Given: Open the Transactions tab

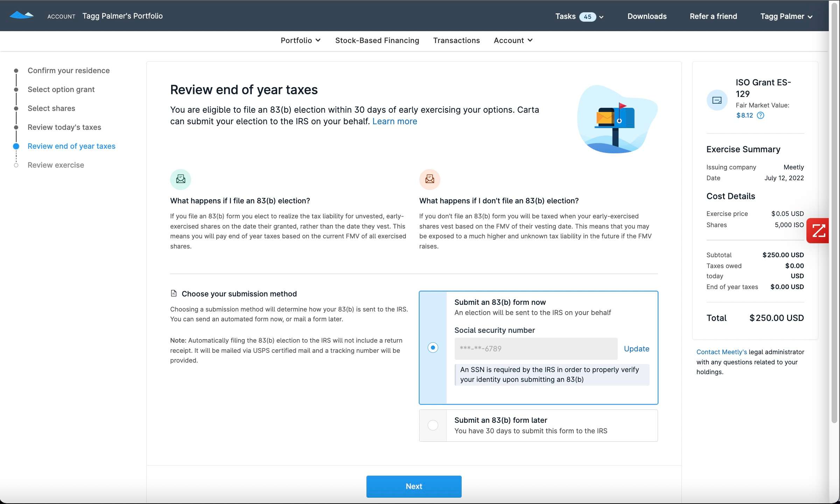Looking at the screenshot, I should pos(457,41).
